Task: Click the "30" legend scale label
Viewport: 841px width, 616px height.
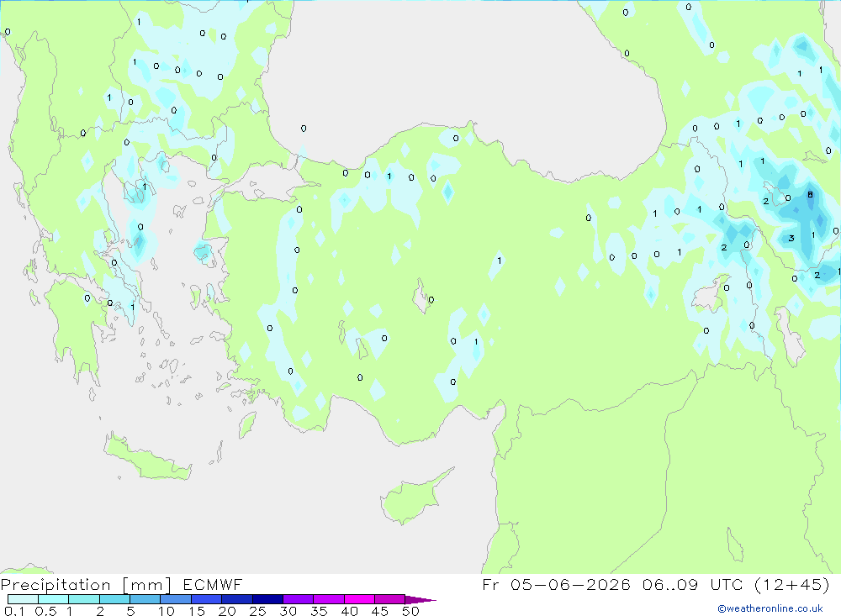Action: pyautogui.click(x=288, y=611)
